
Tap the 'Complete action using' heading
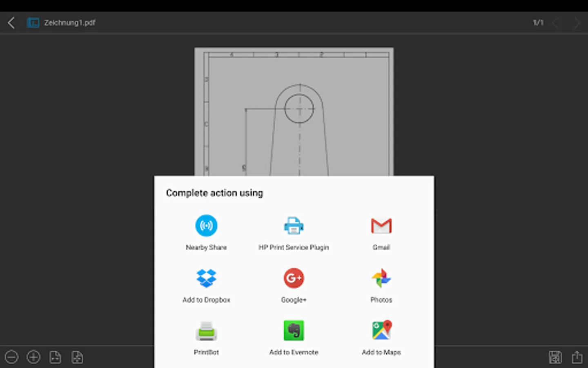pos(214,193)
